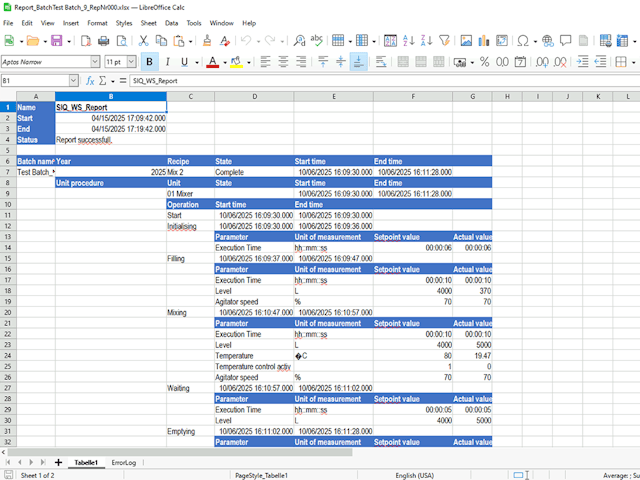Jump to last sheet arrow
The image size is (640, 480).
(x=43, y=462)
